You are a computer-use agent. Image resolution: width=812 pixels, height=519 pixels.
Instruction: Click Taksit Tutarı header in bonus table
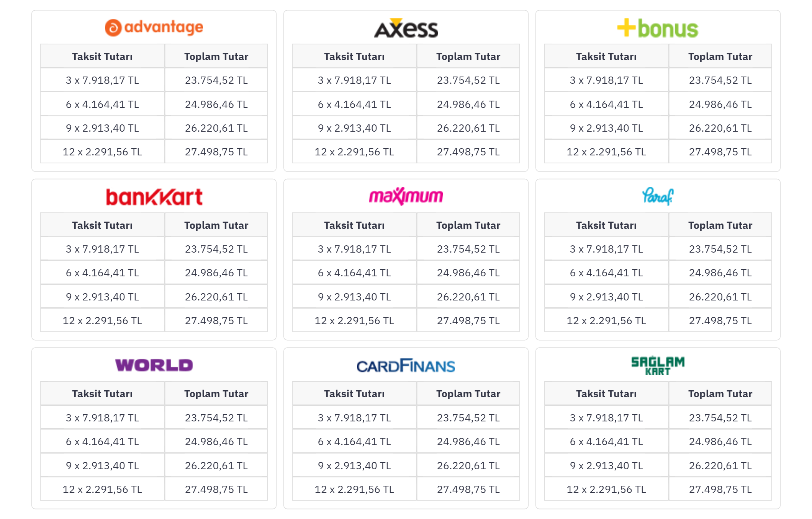click(x=606, y=57)
